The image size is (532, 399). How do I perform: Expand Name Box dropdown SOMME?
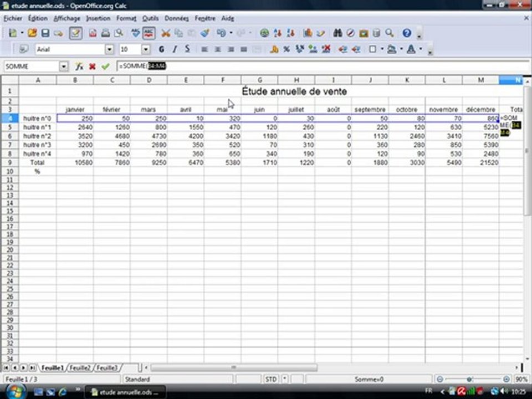(x=63, y=66)
